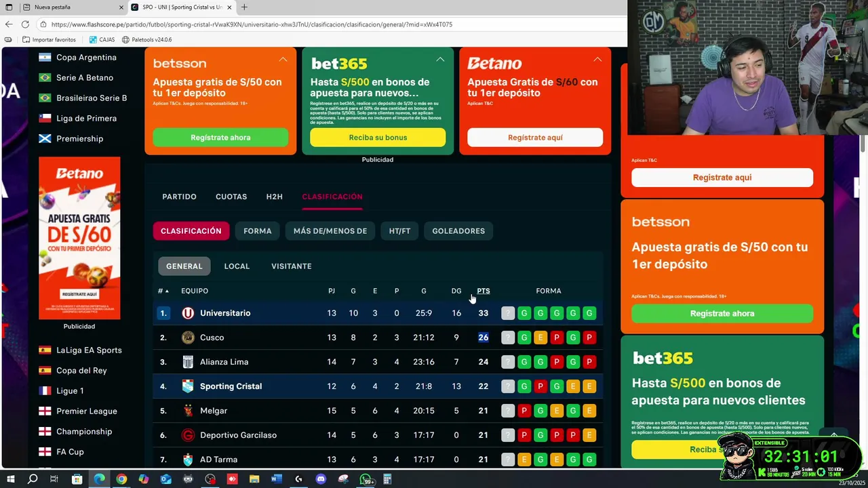
Task: Open the Championship league link
Action: click(84, 432)
